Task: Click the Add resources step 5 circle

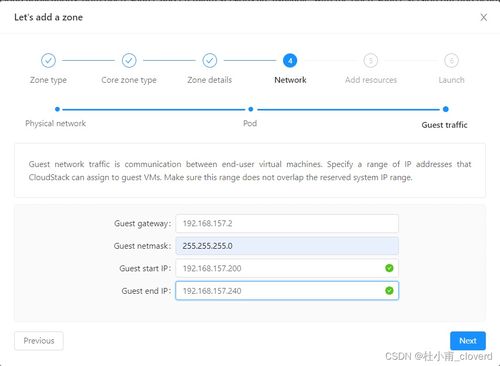Action: pyautogui.click(x=371, y=61)
